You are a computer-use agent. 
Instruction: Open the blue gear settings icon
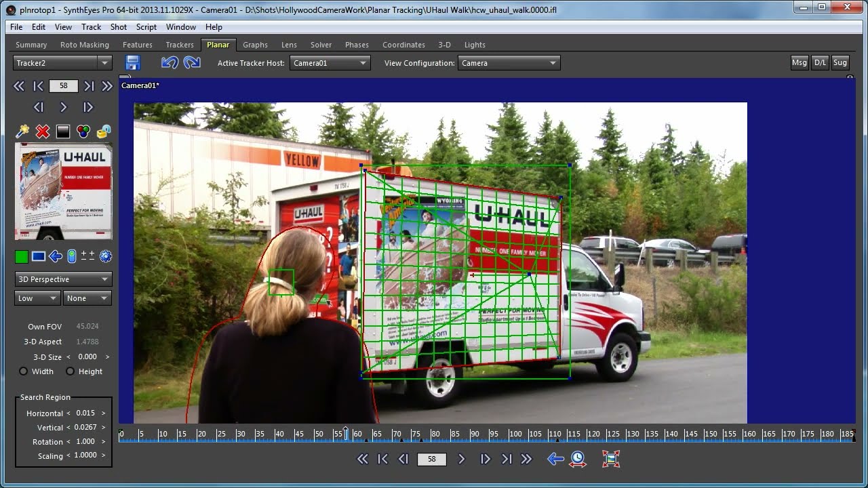105,256
